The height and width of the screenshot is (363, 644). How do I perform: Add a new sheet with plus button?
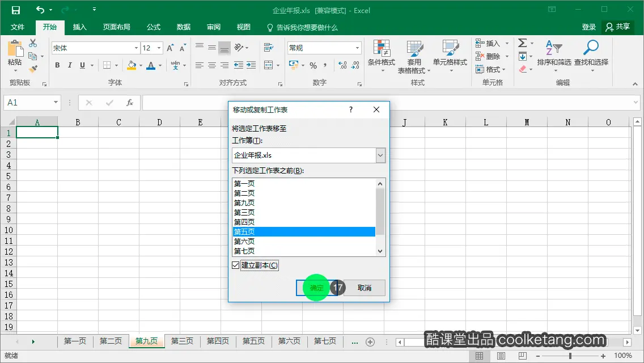click(370, 342)
